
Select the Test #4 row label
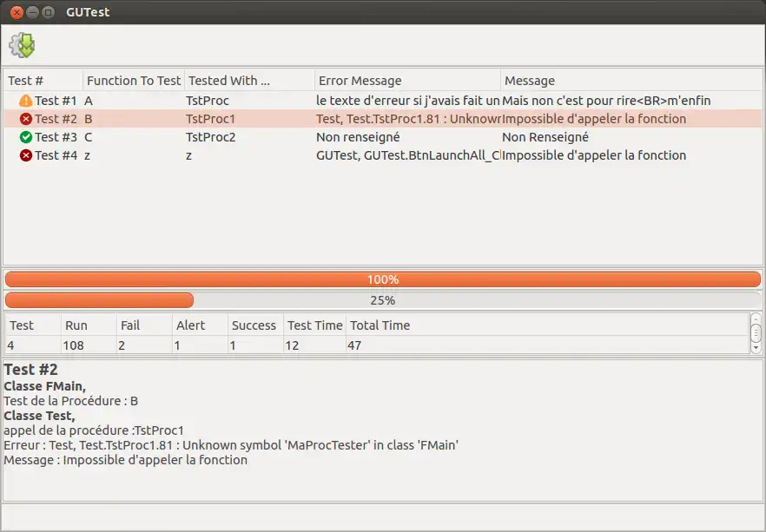56,155
